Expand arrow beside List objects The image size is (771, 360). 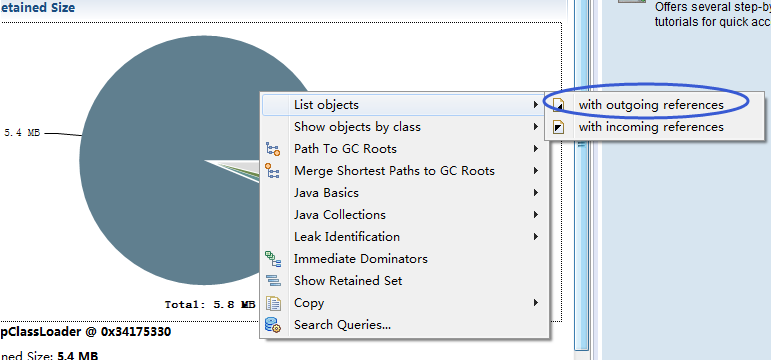[x=536, y=105]
